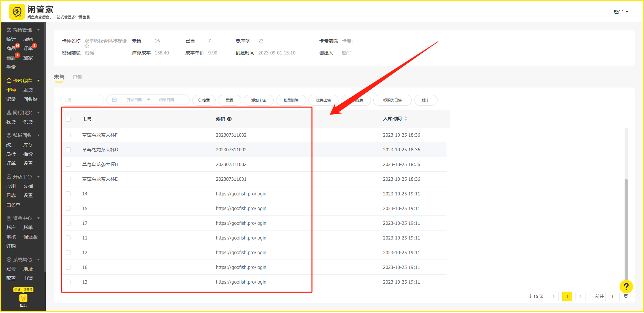Click the 闲管家 logo icon

click(17, 12)
